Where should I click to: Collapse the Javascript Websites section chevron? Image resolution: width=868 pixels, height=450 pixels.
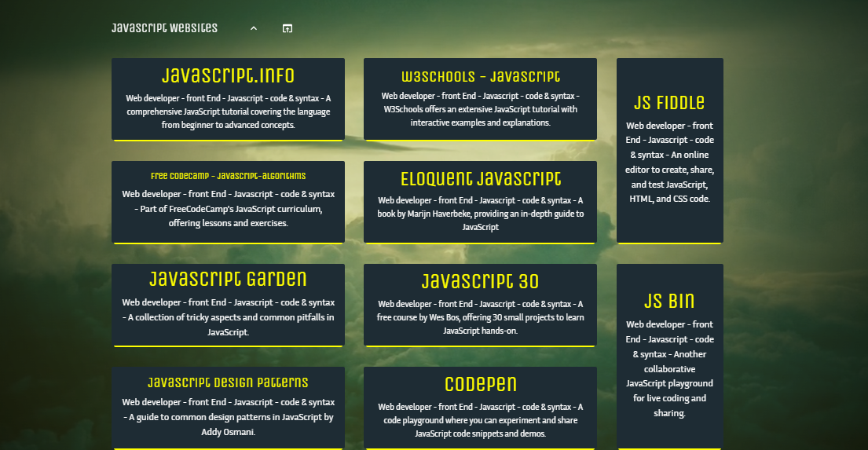tap(254, 28)
